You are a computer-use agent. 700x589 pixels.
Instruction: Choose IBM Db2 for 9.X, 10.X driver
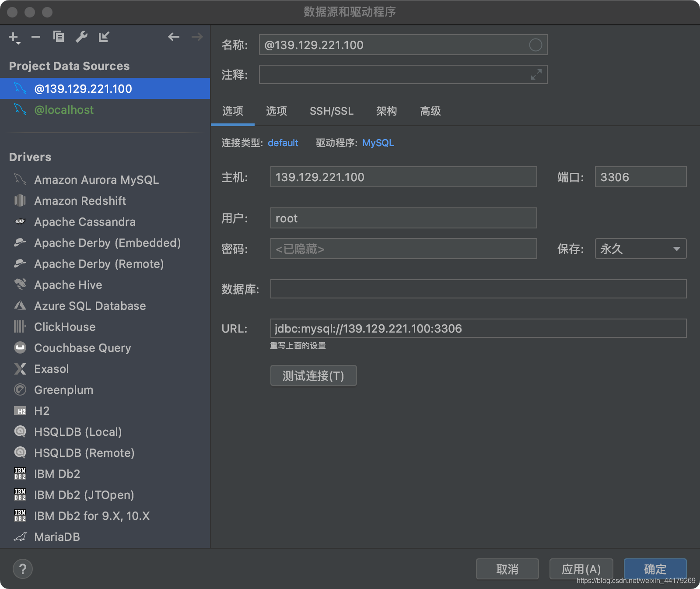[105, 515]
